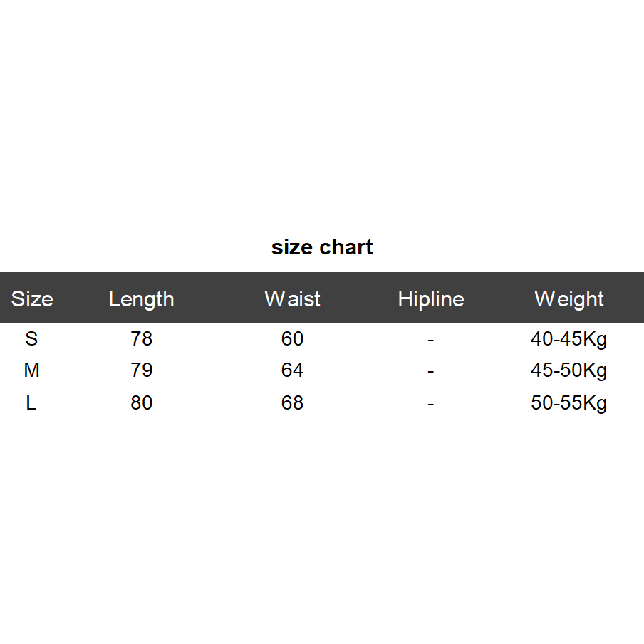This screenshot has height=644, width=644.
Task: Select the Weight column header
Action: [569, 299]
